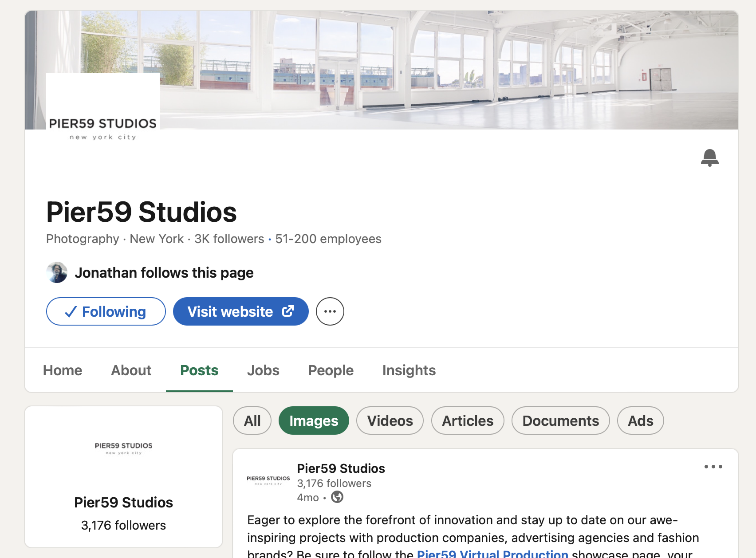Open the Jobs tab
Screen dimensions: 756x558
click(263, 370)
